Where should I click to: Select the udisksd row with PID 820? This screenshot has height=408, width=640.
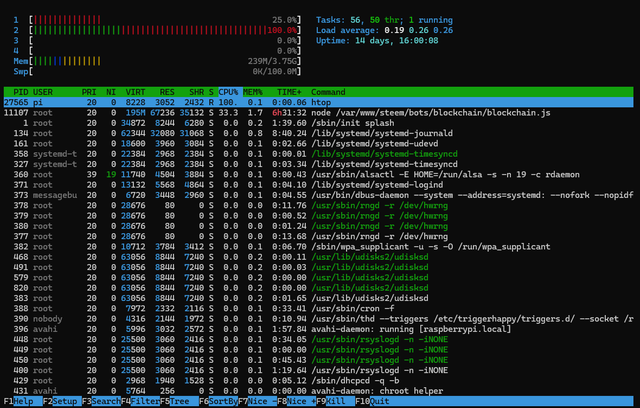318,288
